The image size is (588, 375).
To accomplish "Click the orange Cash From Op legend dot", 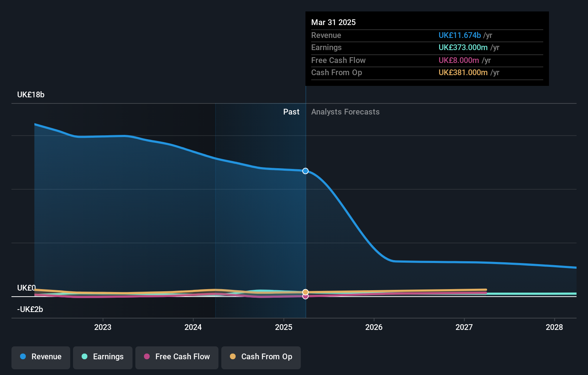I will [233, 356].
